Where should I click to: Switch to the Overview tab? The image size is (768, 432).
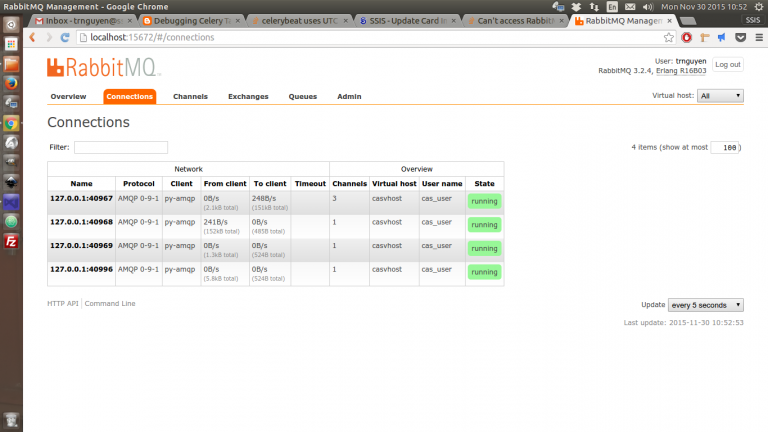(x=68, y=96)
